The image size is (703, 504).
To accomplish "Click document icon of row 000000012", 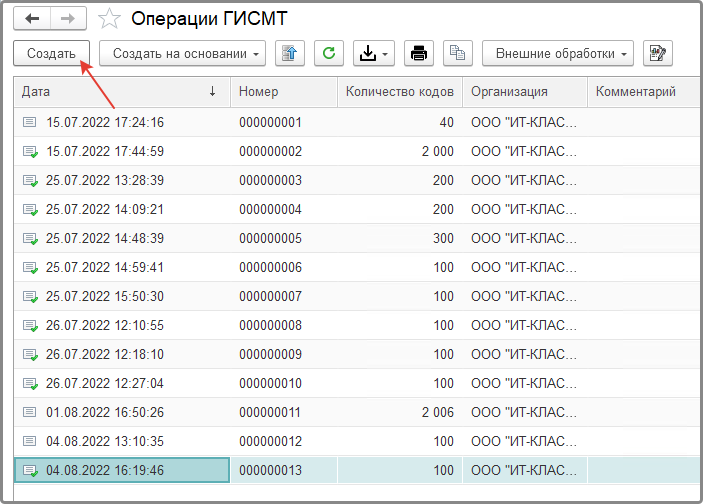I will pyautogui.click(x=30, y=441).
